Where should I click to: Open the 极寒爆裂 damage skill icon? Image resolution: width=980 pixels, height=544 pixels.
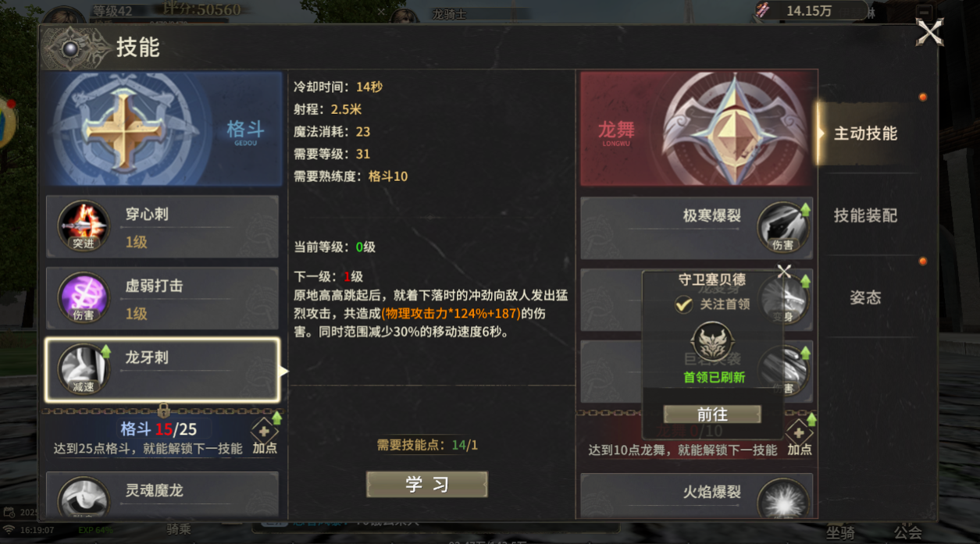click(782, 227)
